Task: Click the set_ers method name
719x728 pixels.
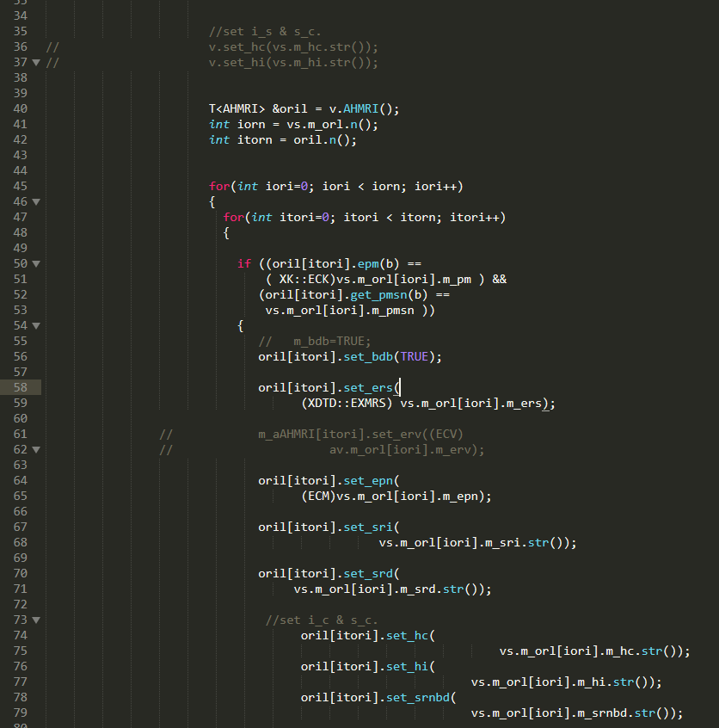Action: click(x=367, y=388)
